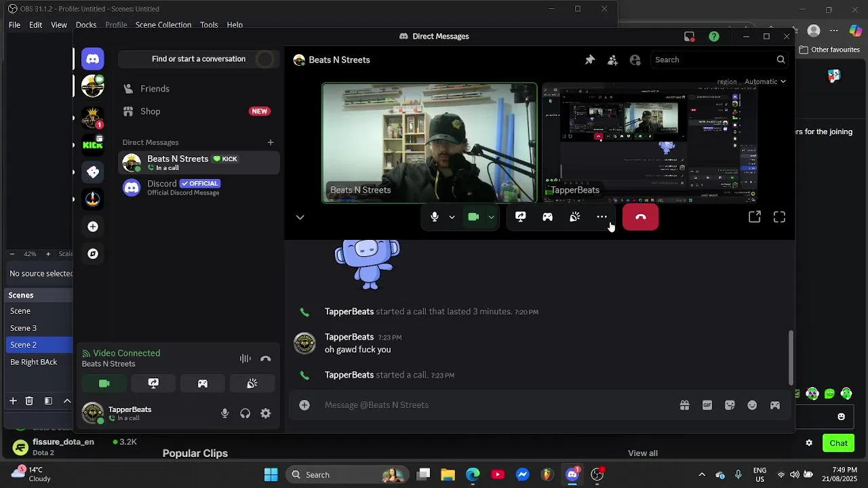Open camera options dropdown arrow
The width and height of the screenshot is (868, 488).
(491, 217)
